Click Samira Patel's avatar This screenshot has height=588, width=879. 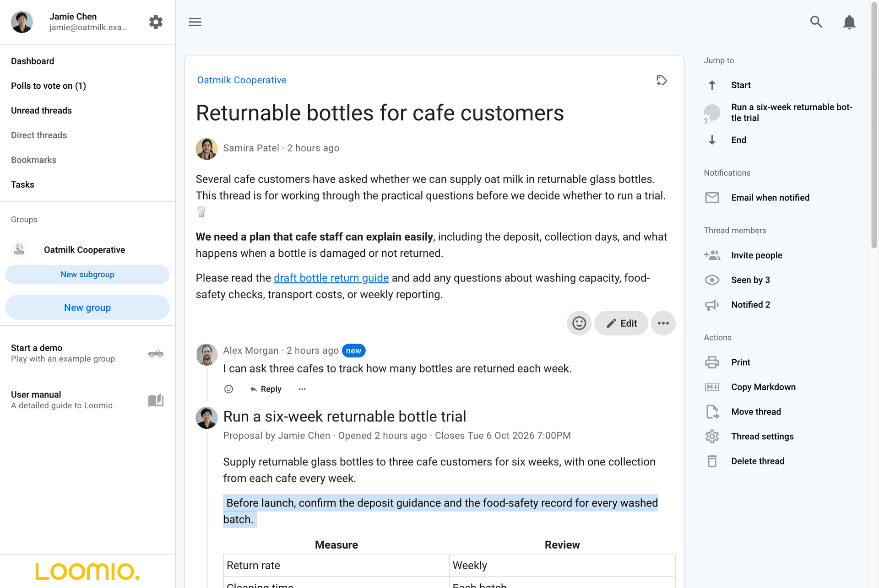click(206, 149)
